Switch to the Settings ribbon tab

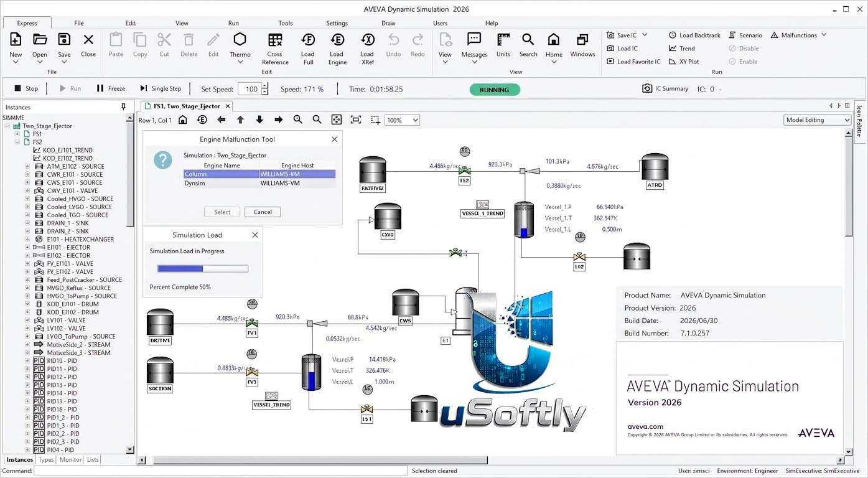point(337,23)
